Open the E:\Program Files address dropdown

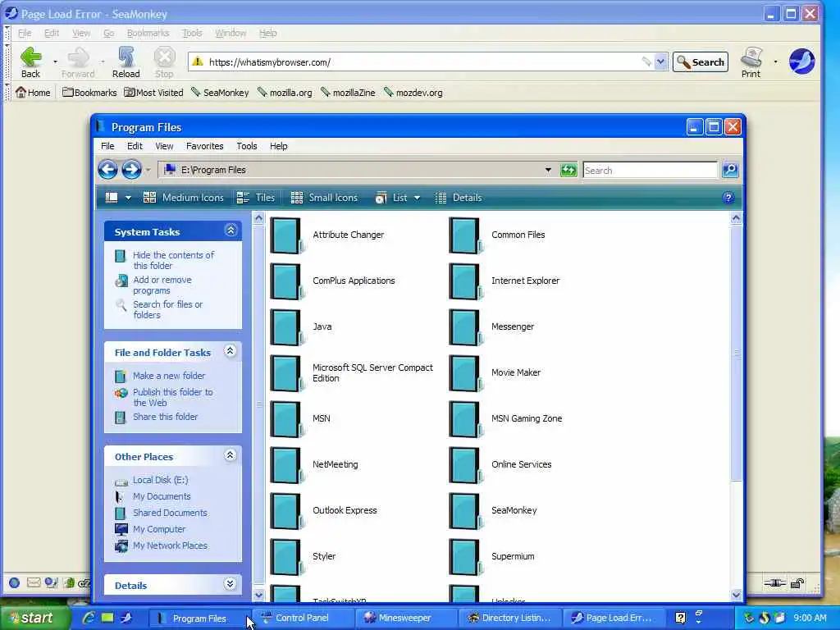click(548, 171)
